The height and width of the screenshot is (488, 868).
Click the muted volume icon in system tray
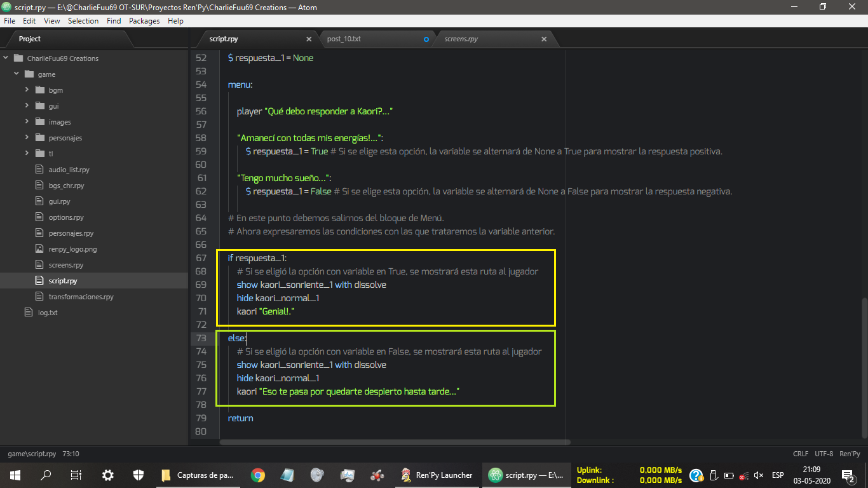coord(758,475)
